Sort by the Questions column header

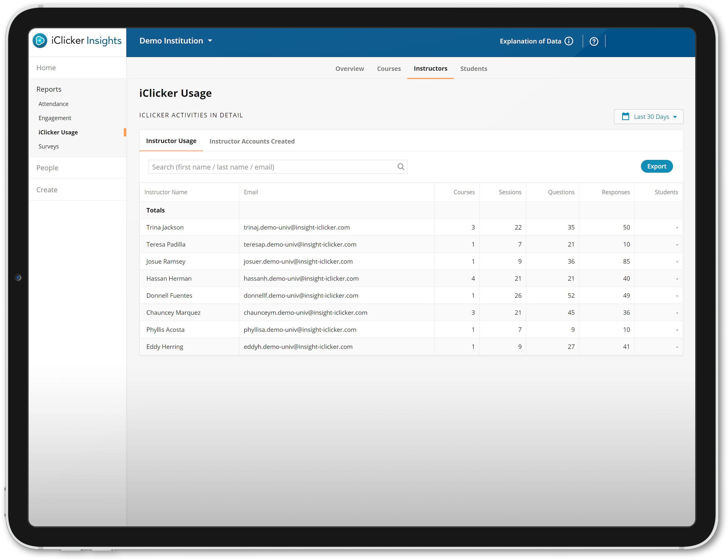(561, 192)
